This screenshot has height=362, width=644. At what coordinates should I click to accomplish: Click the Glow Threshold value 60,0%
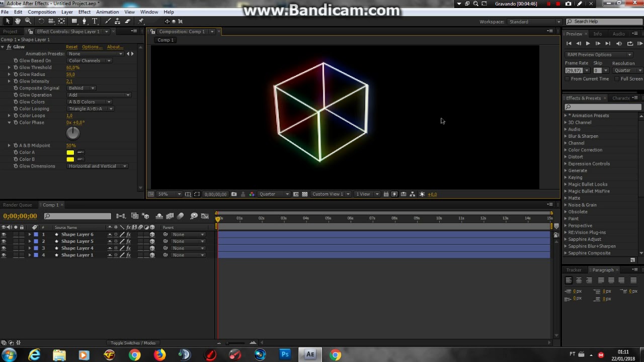[73, 67]
